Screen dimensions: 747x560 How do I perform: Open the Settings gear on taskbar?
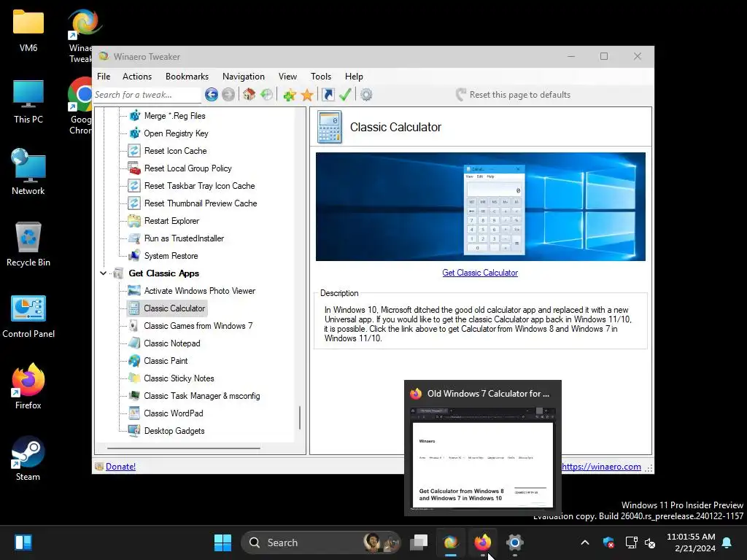pos(514,542)
